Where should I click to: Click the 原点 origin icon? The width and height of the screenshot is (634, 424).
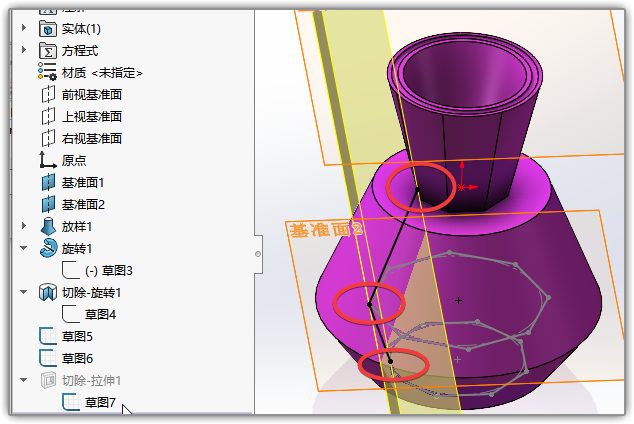(48, 160)
